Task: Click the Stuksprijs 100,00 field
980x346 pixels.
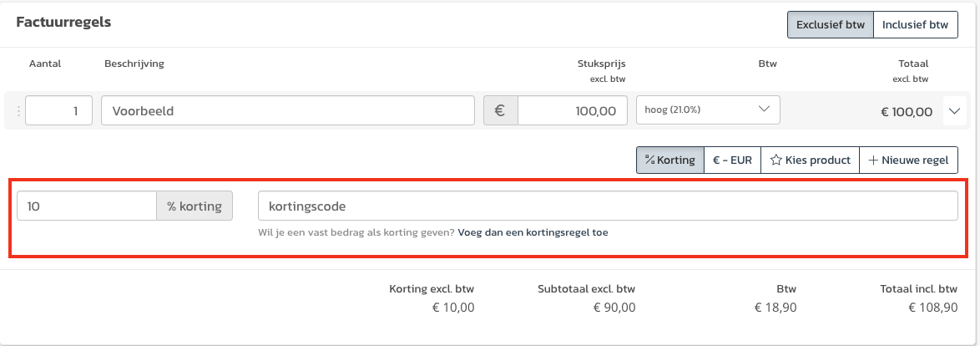Action: point(572,111)
